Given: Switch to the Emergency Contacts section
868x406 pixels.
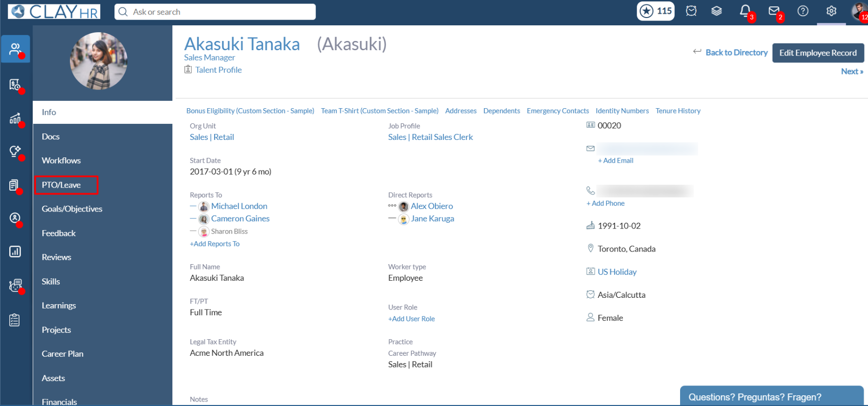Looking at the screenshot, I should (x=557, y=111).
